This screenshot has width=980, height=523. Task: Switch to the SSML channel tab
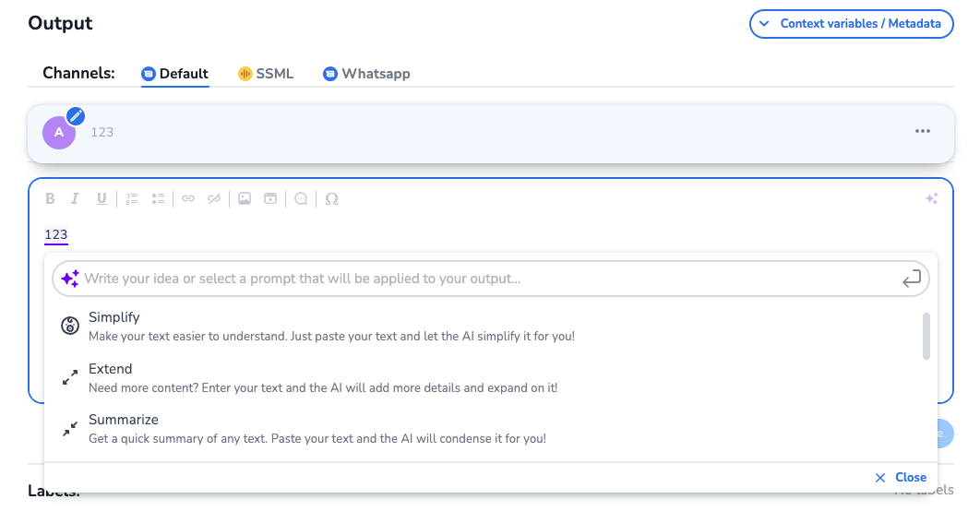tap(266, 74)
